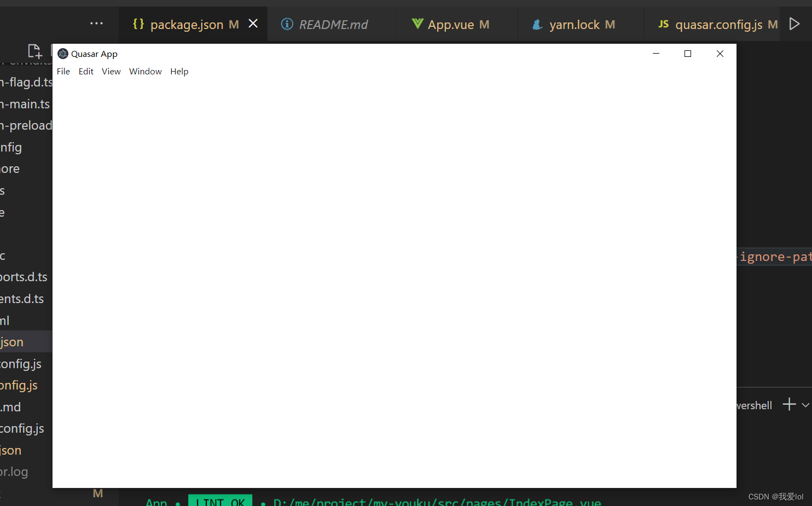The width and height of the screenshot is (812, 506).
Task: Click the New File icon in the Explorer
Action: pyautogui.click(x=34, y=51)
